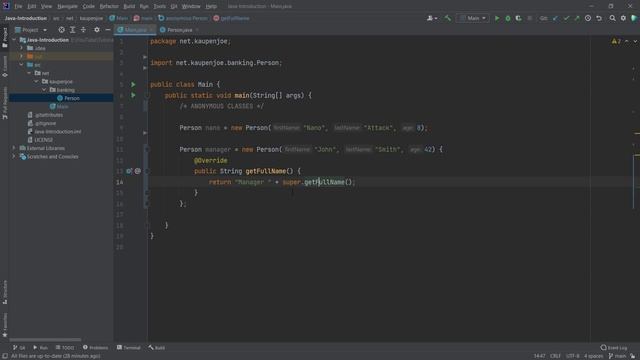Click the run gutter arrow beside the main method
Screen dimensions: 640x360
[x=133, y=95]
